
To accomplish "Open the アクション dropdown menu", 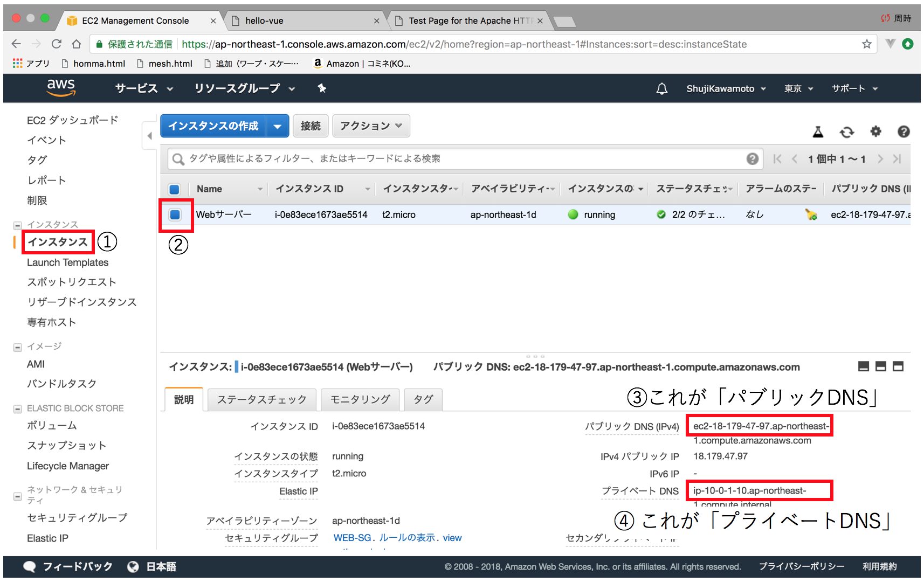I will click(371, 126).
